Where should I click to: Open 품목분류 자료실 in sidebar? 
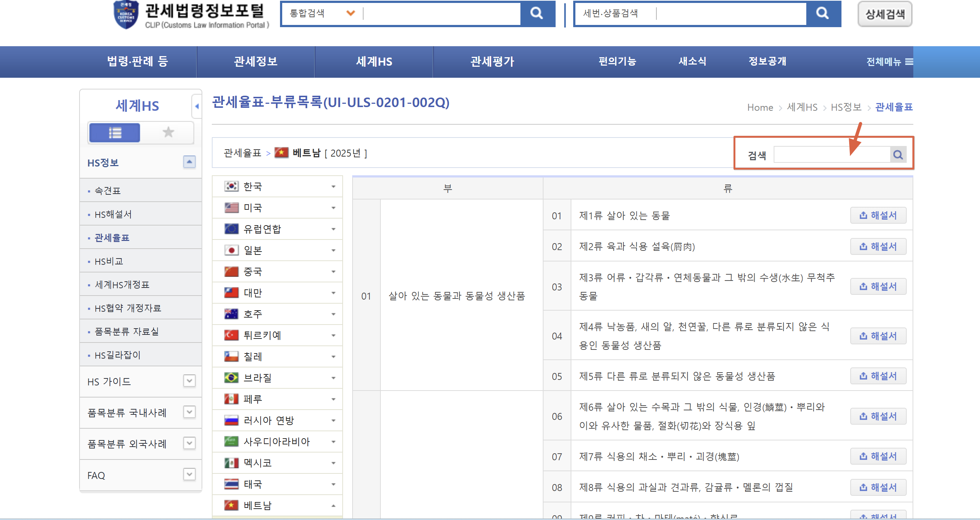(x=127, y=332)
